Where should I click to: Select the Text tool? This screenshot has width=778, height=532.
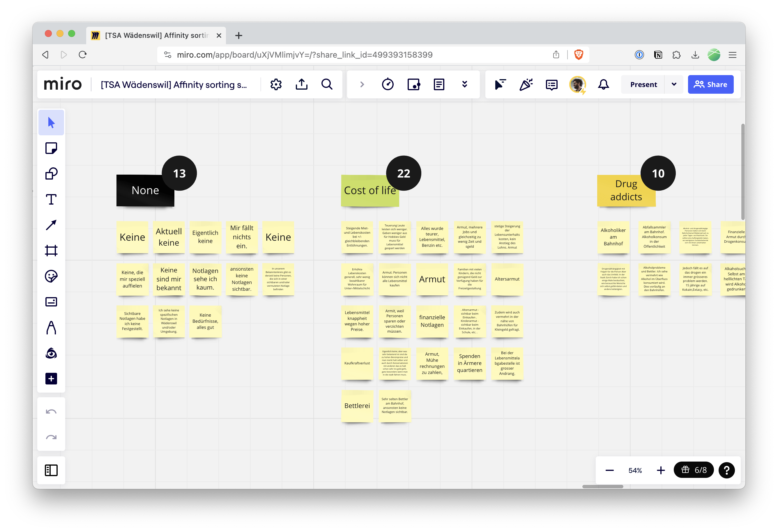pyautogui.click(x=51, y=199)
